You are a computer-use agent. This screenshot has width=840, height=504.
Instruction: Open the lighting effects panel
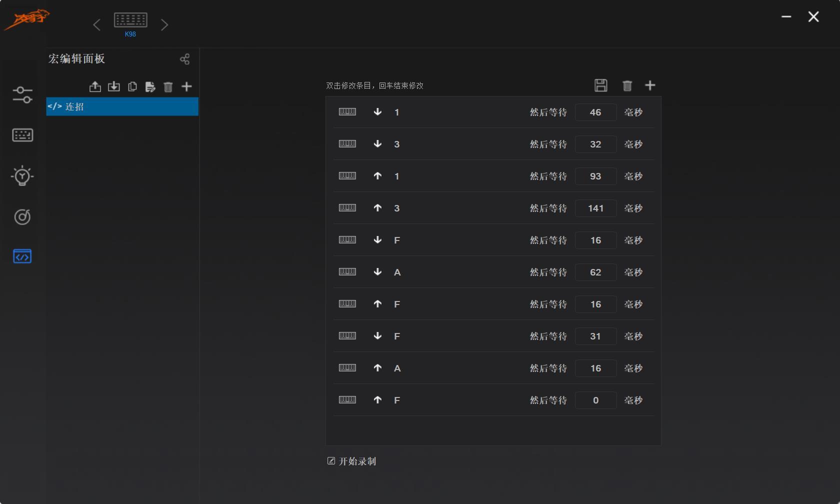(22, 176)
